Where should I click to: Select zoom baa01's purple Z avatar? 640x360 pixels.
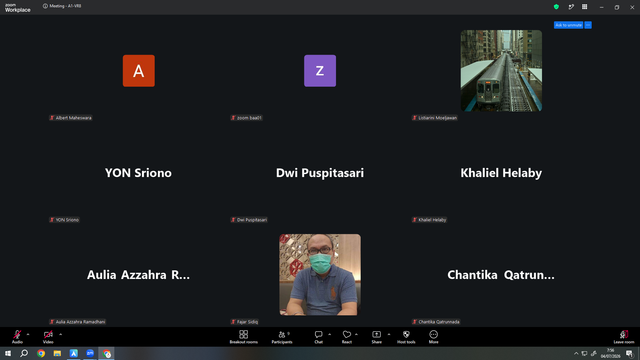[x=320, y=71]
